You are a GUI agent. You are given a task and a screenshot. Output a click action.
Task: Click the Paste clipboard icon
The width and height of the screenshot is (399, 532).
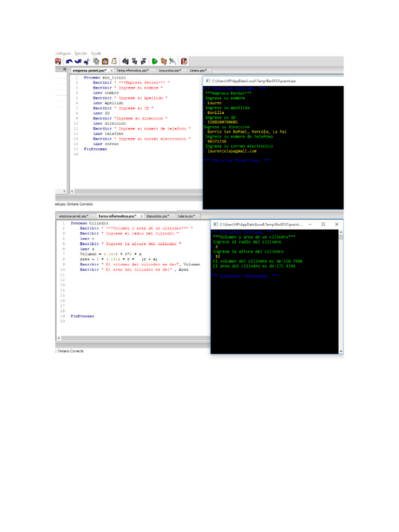pyautogui.click(x=105, y=61)
